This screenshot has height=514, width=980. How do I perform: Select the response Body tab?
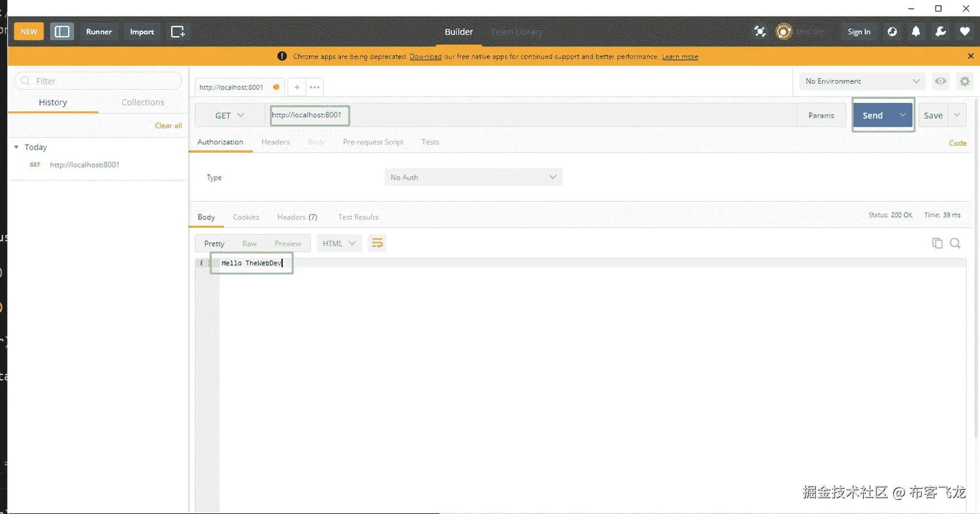coord(206,217)
